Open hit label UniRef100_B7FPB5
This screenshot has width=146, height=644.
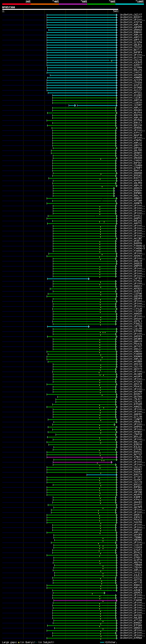[x=131, y=331]
